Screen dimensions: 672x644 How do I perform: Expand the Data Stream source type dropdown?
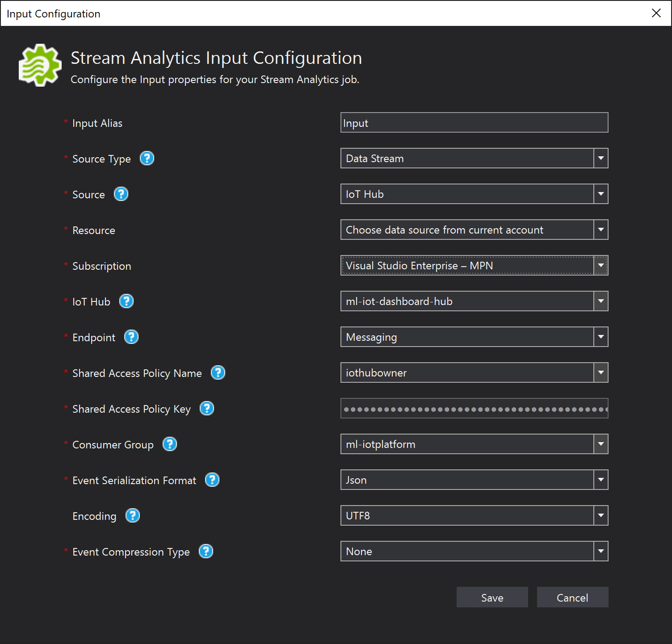[x=474, y=158]
